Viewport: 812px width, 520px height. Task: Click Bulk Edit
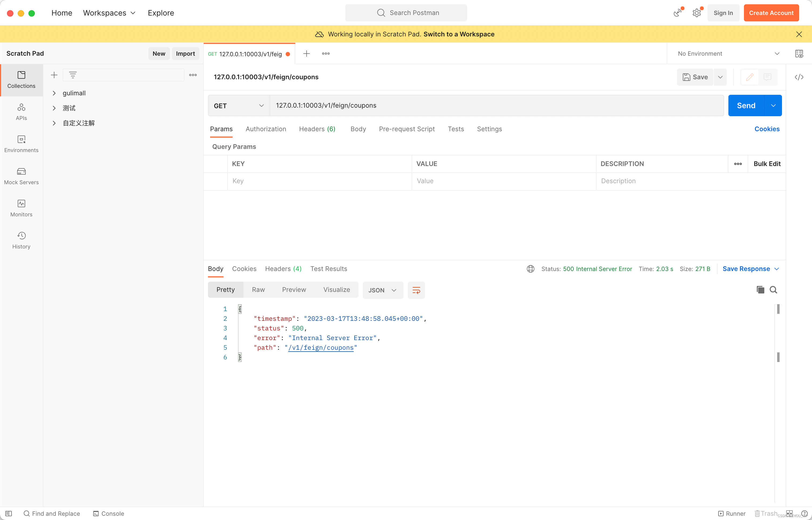[x=767, y=164]
